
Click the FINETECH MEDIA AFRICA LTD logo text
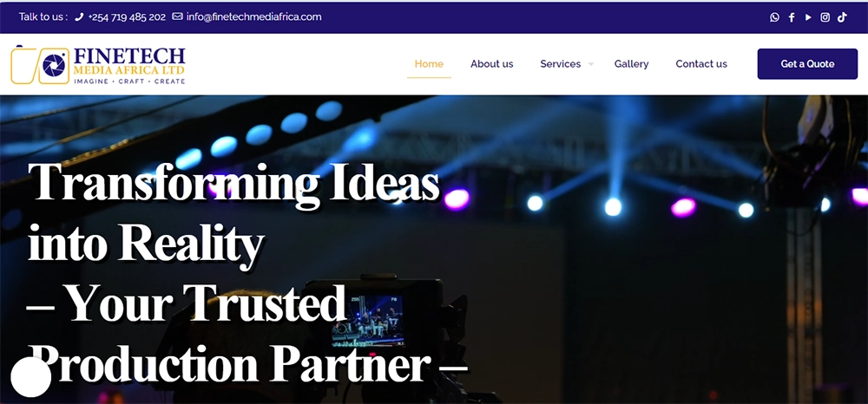click(129, 65)
